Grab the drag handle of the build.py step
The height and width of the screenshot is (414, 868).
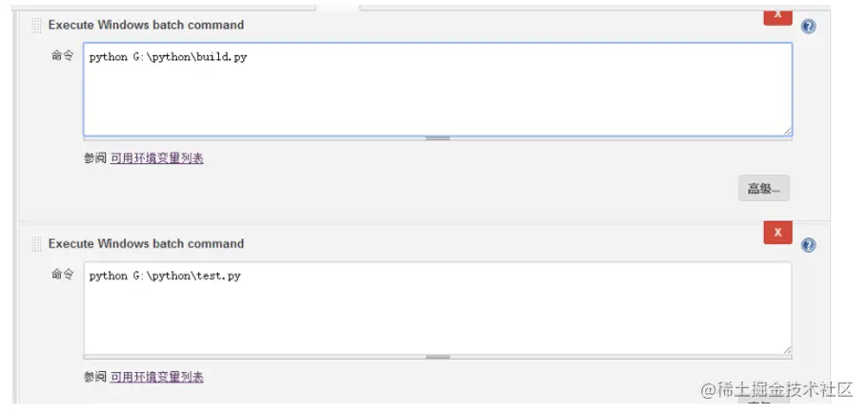[36, 26]
